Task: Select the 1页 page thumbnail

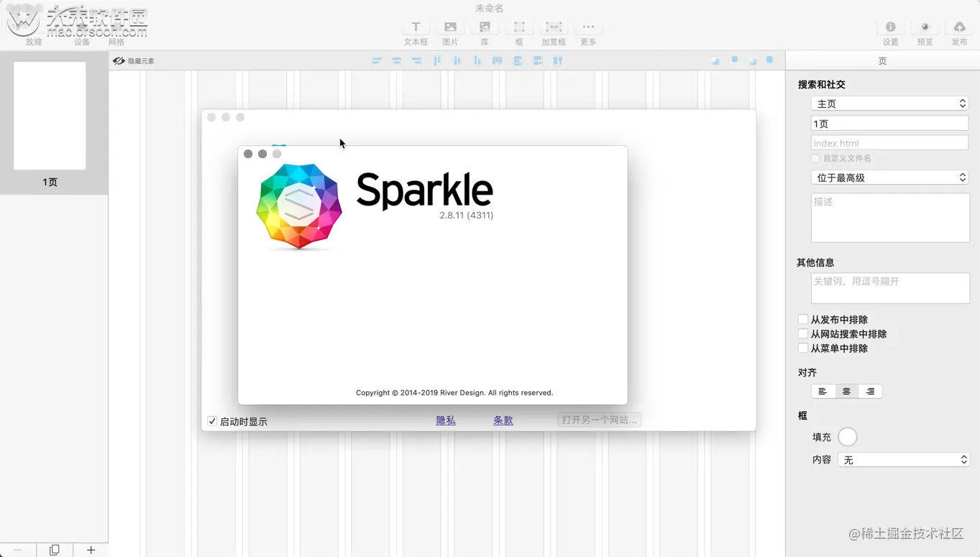Action: click(x=50, y=116)
